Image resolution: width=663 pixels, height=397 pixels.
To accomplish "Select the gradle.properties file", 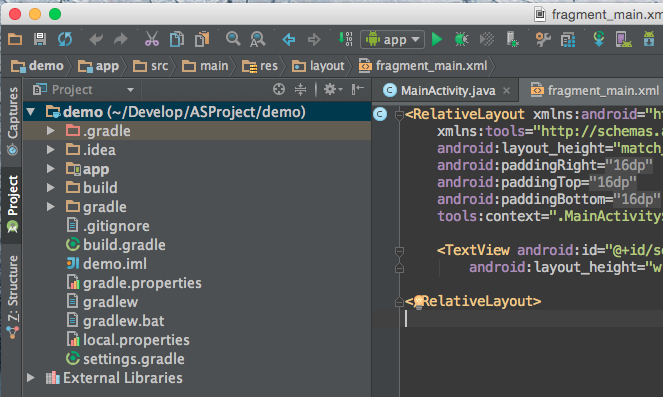I will (134, 283).
